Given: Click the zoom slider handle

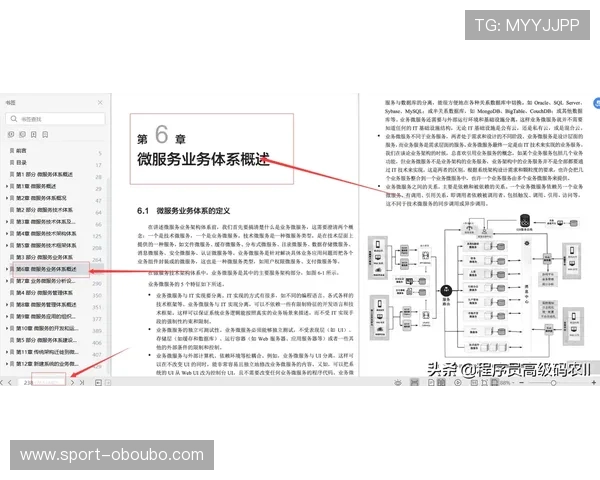Looking at the screenshot, I should [553, 383].
